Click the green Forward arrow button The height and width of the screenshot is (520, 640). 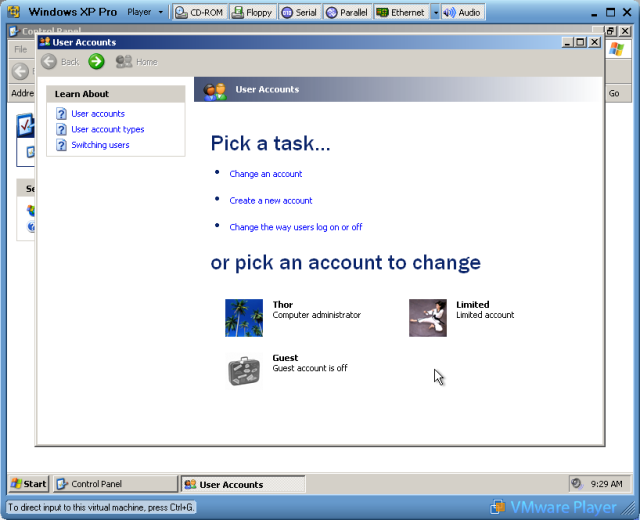coord(96,62)
